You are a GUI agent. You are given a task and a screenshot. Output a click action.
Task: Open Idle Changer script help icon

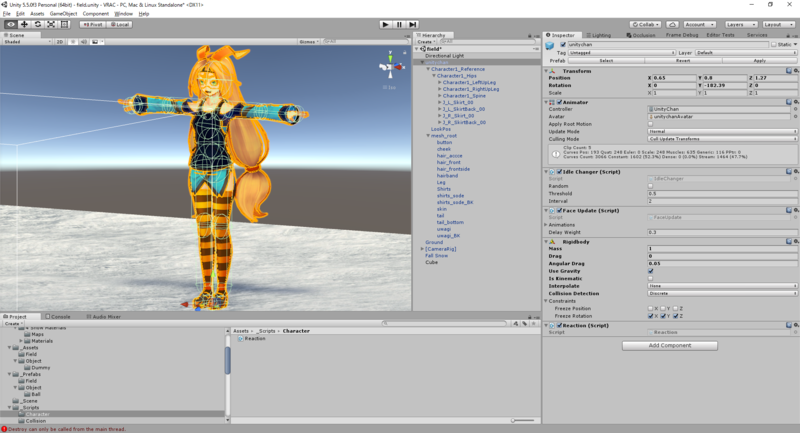(789, 171)
